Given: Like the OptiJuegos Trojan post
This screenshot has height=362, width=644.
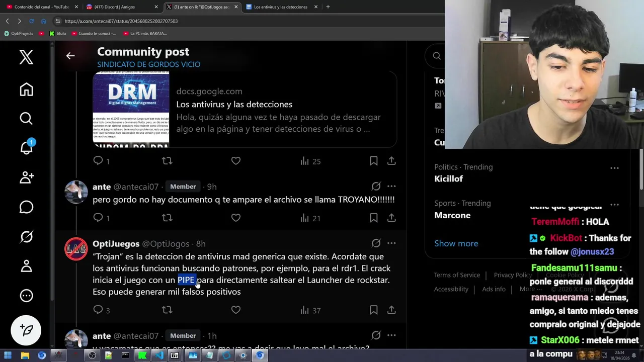Looking at the screenshot, I should point(236,310).
